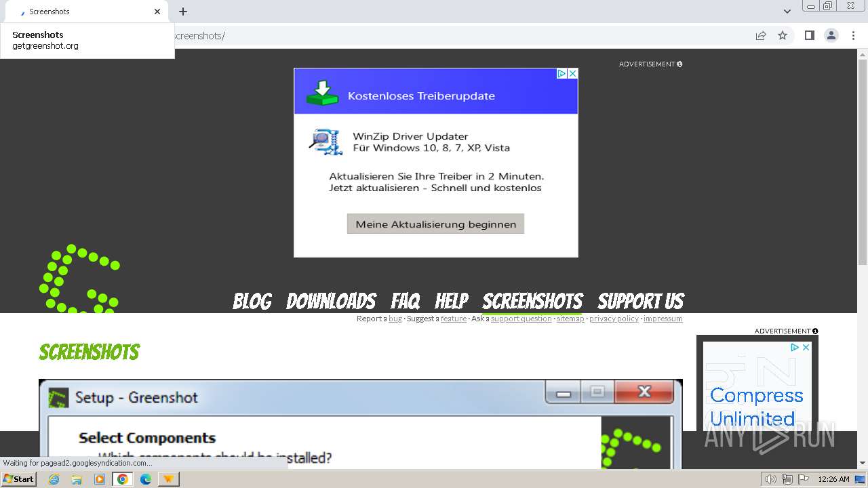This screenshot has height=488, width=868.
Task: Open AdChoices icon on WinZip ad
Action: pos(561,73)
